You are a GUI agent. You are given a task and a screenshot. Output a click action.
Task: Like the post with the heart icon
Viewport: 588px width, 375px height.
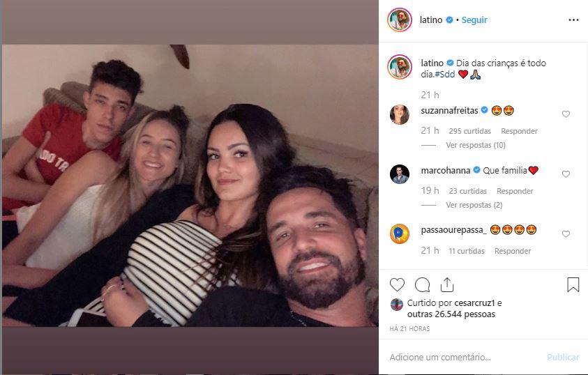click(x=397, y=284)
